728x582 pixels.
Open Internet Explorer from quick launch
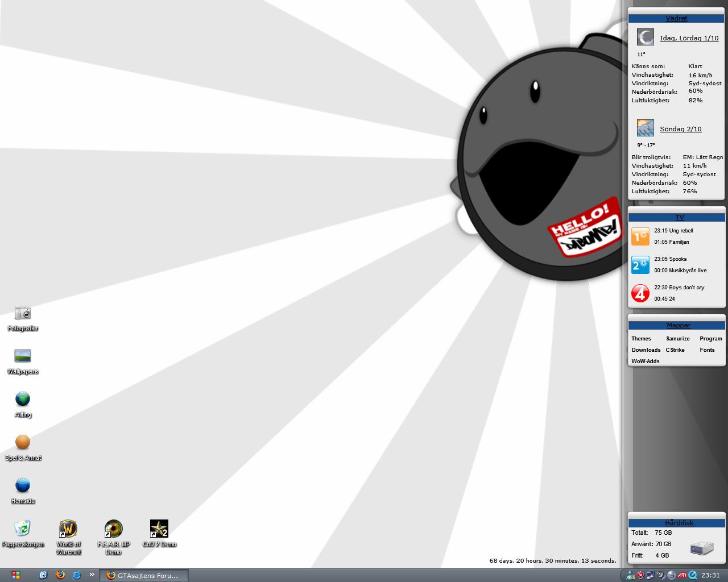tap(76, 575)
